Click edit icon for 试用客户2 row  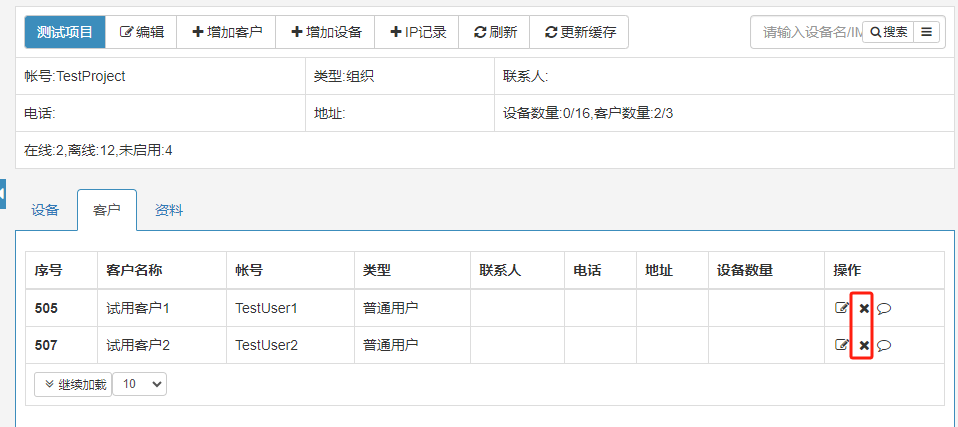842,345
